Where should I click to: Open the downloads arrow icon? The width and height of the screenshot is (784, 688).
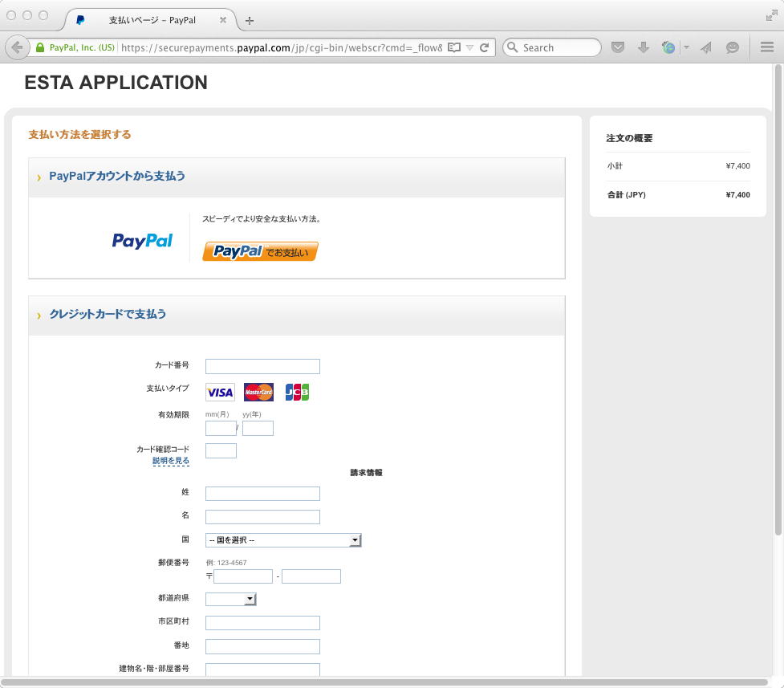click(644, 47)
